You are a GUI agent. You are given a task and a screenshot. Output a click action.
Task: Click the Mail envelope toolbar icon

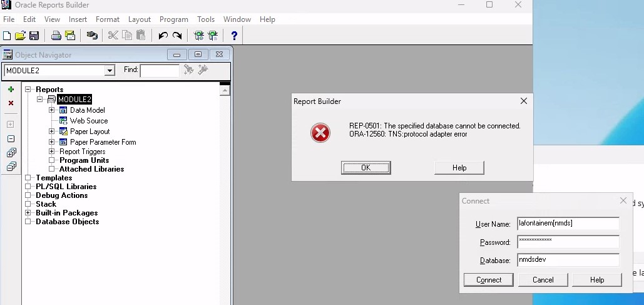pyautogui.click(x=70, y=36)
